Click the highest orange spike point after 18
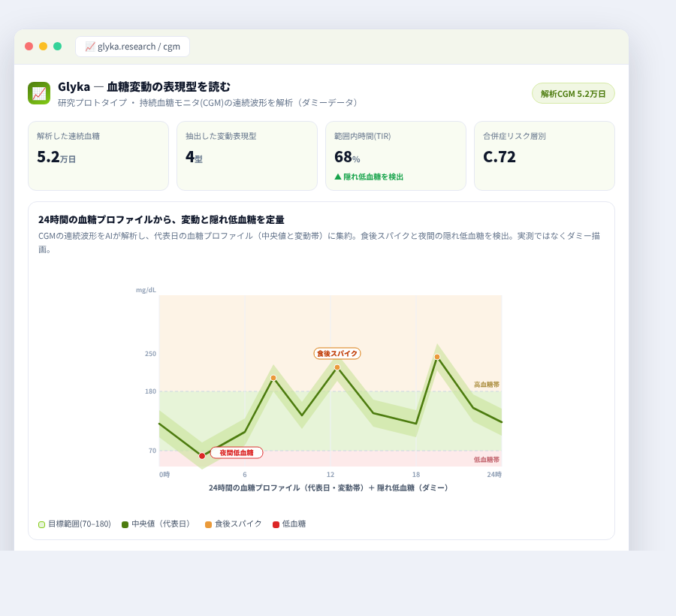This screenshot has width=676, height=616. click(437, 357)
